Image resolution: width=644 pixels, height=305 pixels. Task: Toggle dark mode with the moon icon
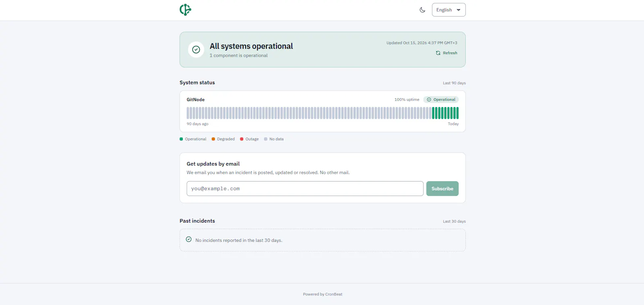pos(422,10)
